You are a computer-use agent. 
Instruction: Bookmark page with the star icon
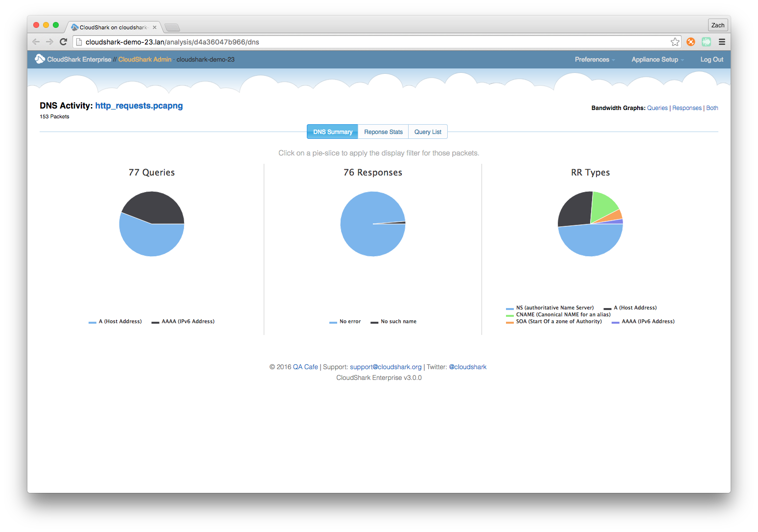(x=675, y=42)
